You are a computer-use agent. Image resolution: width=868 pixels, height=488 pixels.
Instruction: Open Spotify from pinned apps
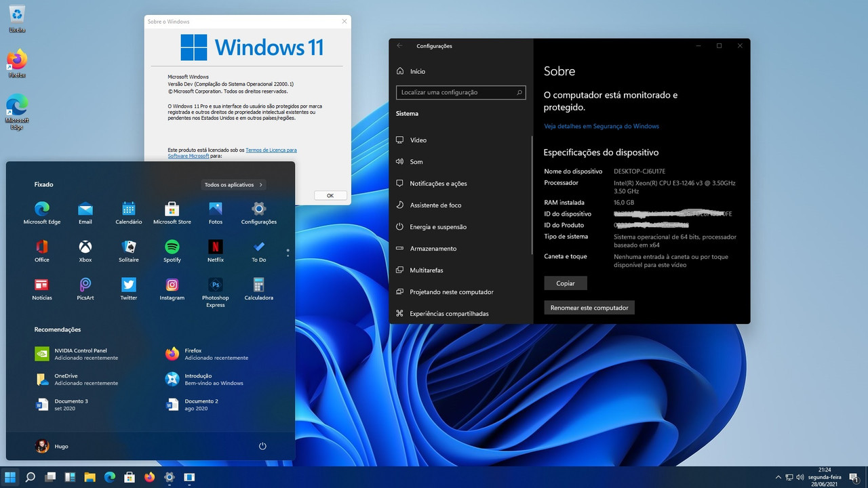[172, 251]
